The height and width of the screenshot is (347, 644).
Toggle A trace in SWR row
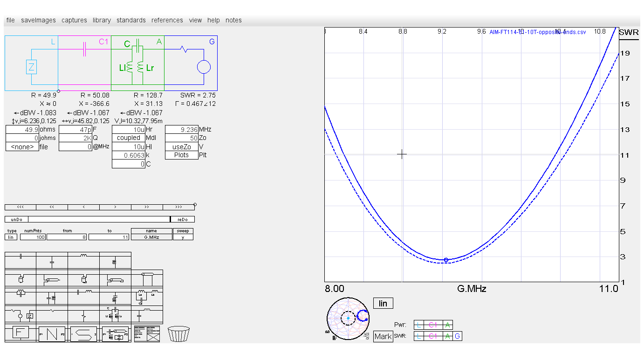point(448,336)
